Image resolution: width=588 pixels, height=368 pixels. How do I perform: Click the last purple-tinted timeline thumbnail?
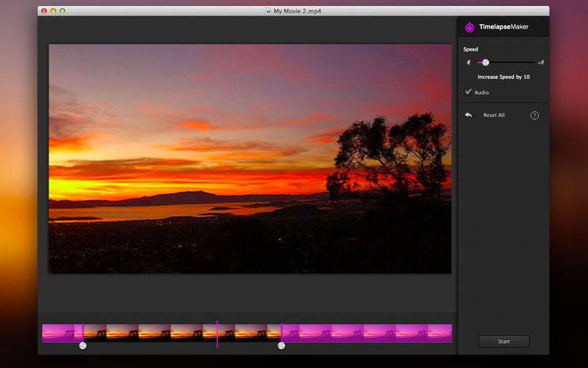tap(440, 333)
